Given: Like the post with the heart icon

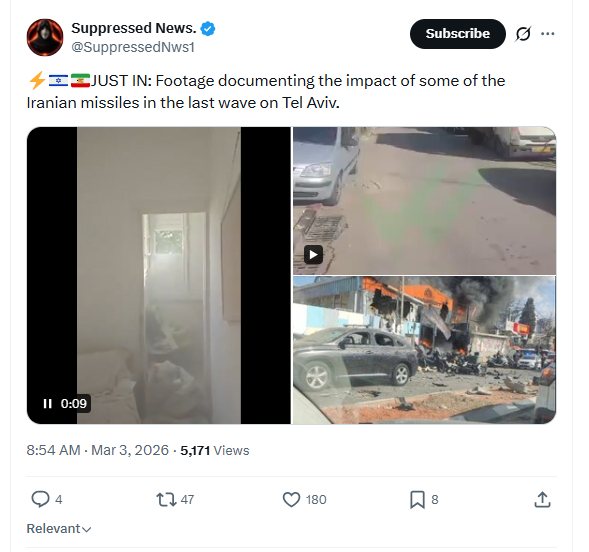Looking at the screenshot, I should click(x=291, y=499).
